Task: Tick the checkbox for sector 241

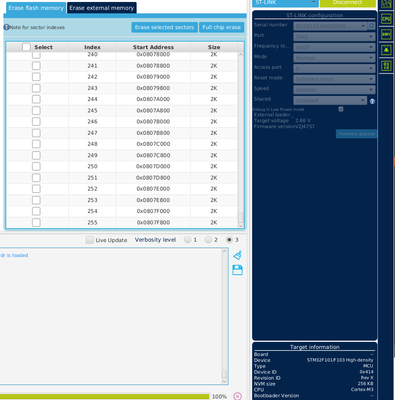Action: click(x=36, y=66)
